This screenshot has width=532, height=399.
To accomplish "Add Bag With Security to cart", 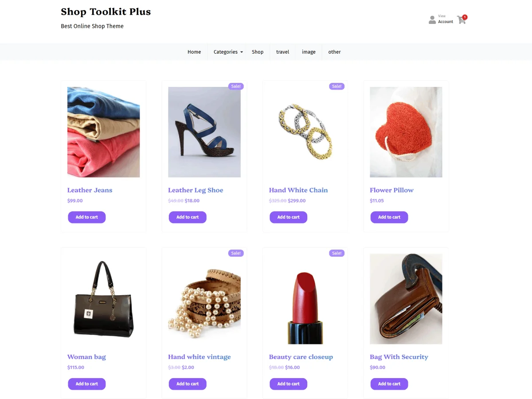I will [x=389, y=384].
